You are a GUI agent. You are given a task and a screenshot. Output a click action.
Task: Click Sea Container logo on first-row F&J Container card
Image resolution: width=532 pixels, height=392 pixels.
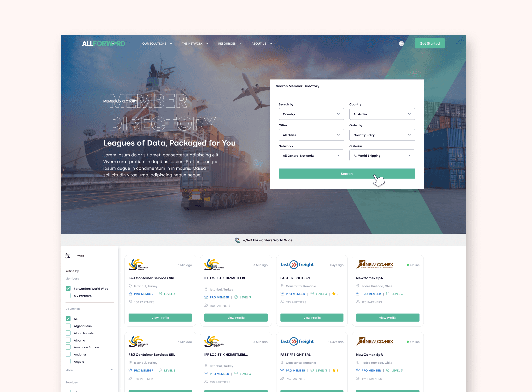[138, 265]
